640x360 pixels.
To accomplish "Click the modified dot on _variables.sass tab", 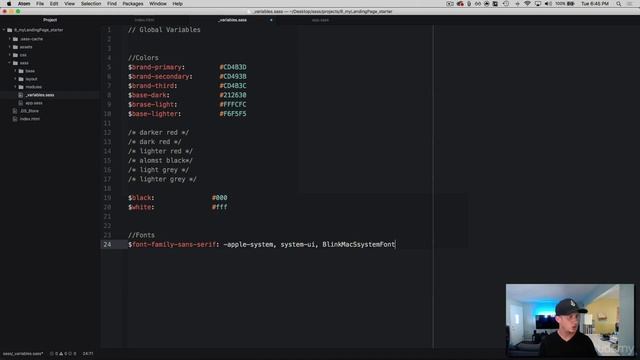I will click(271, 20).
